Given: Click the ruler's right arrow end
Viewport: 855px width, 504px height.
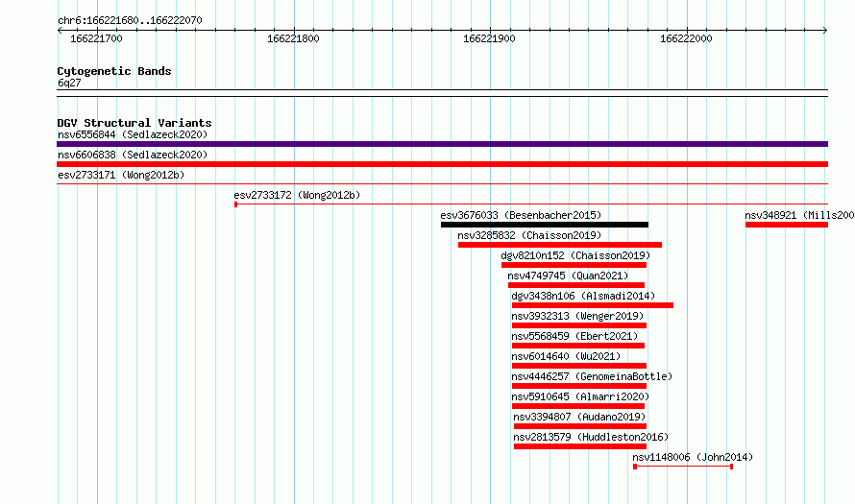Looking at the screenshot, I should coord(825,31).
